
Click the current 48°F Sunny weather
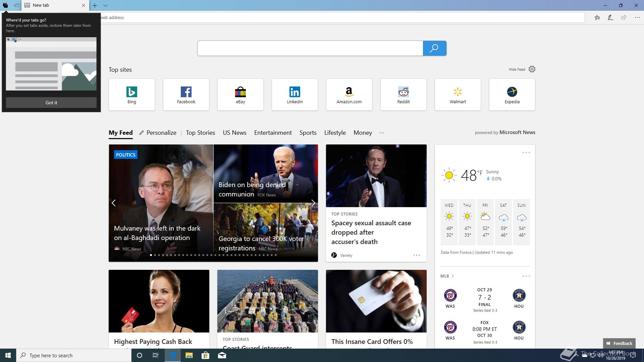[471, 175]
